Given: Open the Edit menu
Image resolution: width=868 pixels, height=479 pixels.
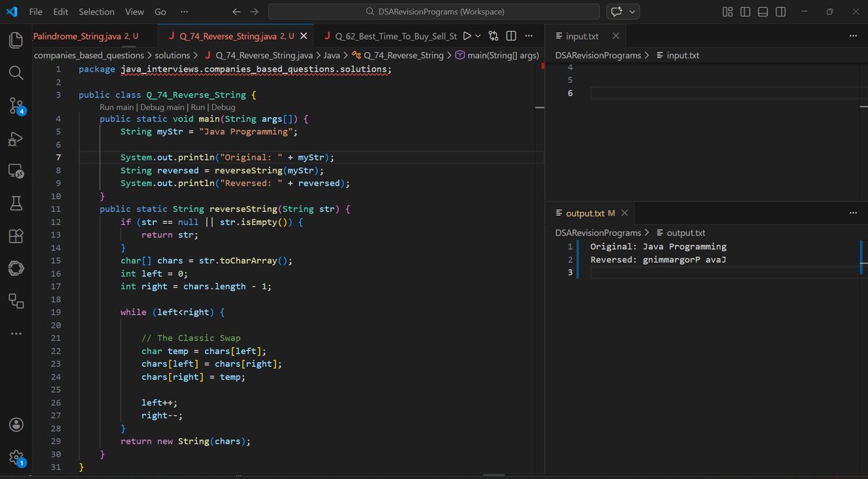Looking at the screenshot, I should 61,12.
